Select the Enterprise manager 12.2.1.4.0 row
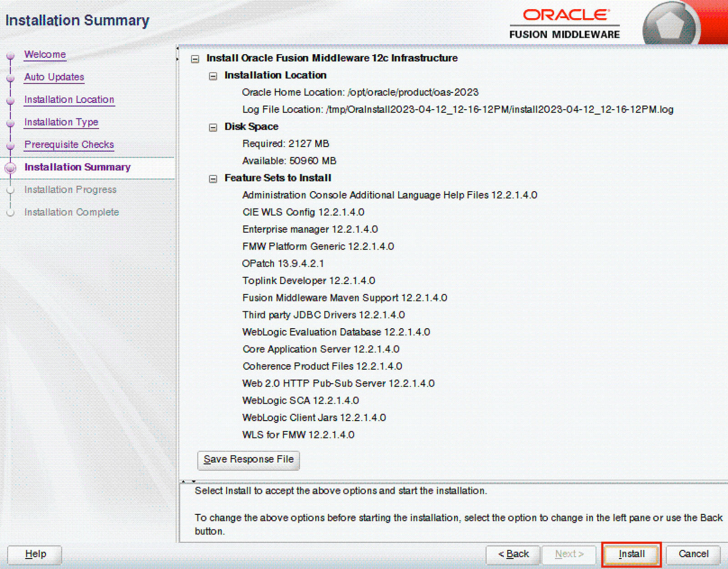This screenshot has height=569, width=728. tap(310, 229)
